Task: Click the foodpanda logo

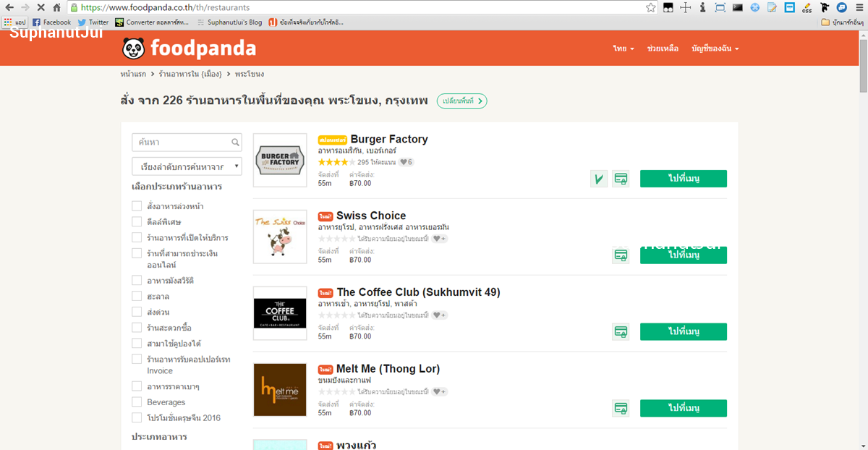Action: coord(189,48)
